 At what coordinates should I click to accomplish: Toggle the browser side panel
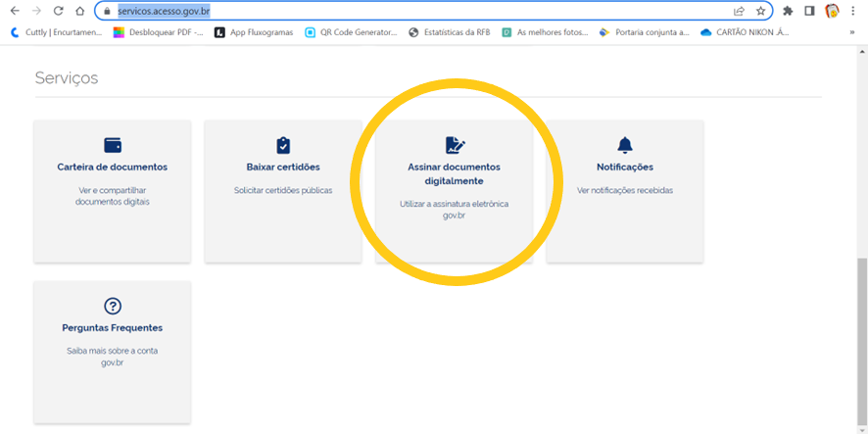(x=809, y=11)
